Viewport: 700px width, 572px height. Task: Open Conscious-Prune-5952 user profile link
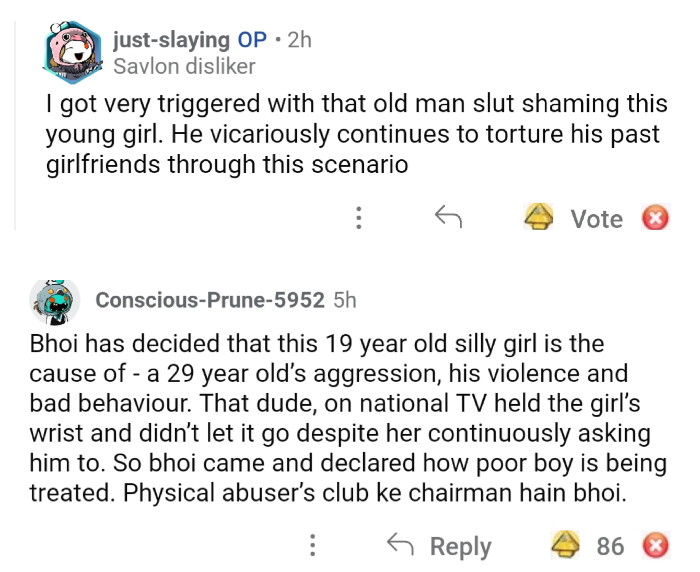pos(209,300)
